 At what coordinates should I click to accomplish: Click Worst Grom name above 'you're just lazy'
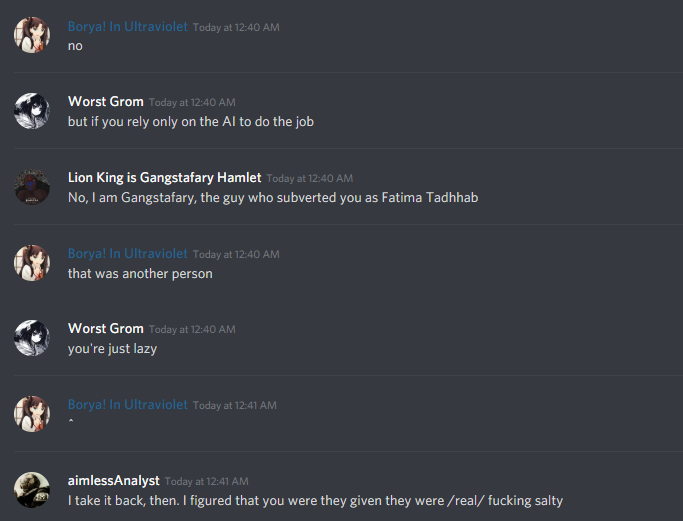click(106, 328)
